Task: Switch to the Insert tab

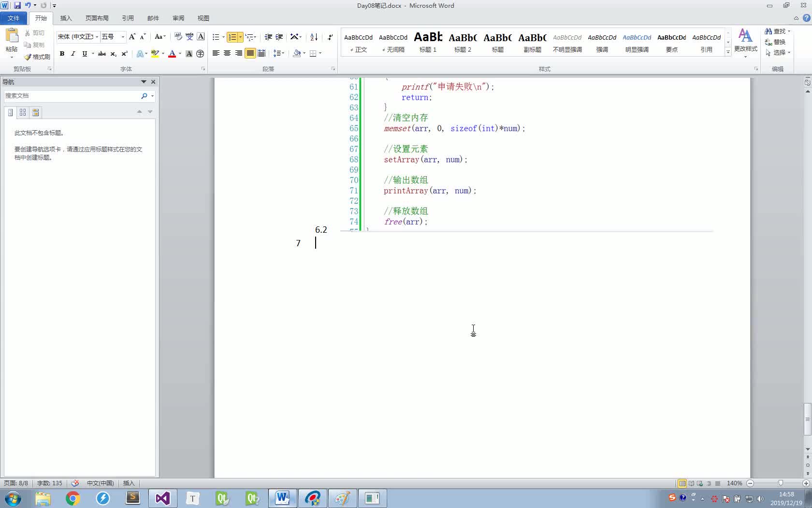Action: (66, 18)
